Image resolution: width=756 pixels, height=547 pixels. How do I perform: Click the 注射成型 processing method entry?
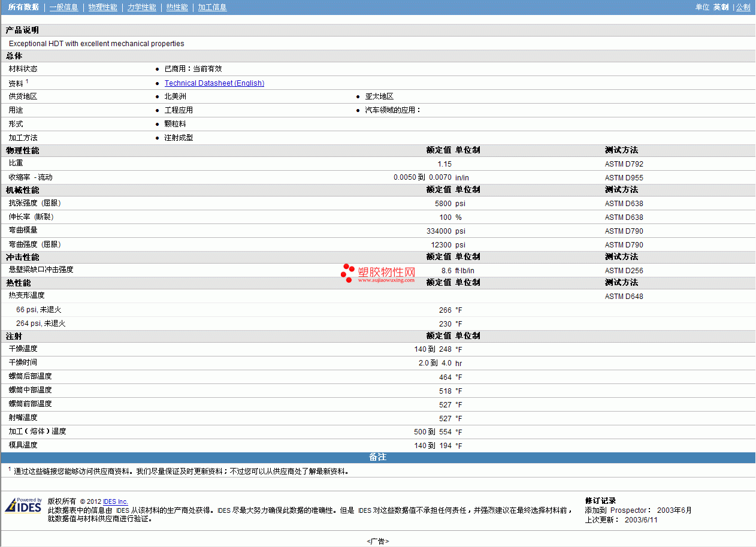pos(179,138)
